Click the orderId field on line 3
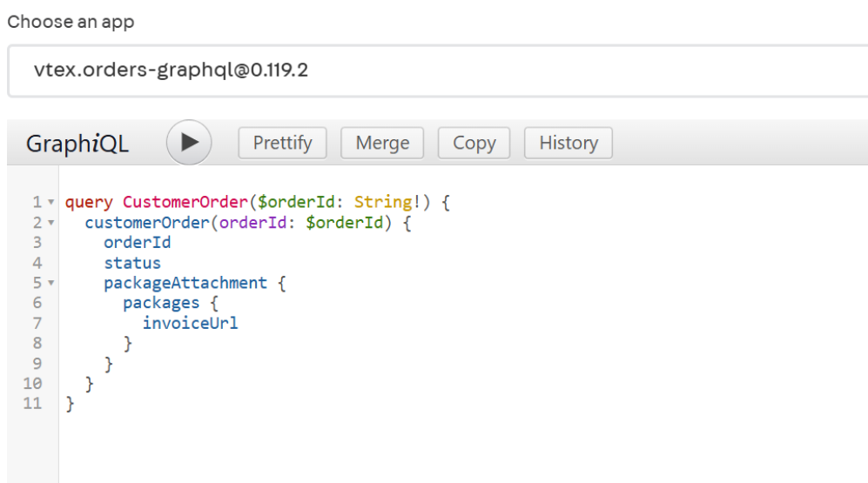This screenshot has height=483, width=868. (x=138, y=242)
